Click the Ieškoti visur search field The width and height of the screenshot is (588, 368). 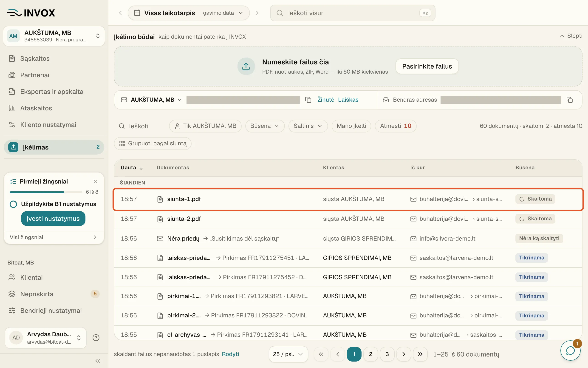[353, 13]
